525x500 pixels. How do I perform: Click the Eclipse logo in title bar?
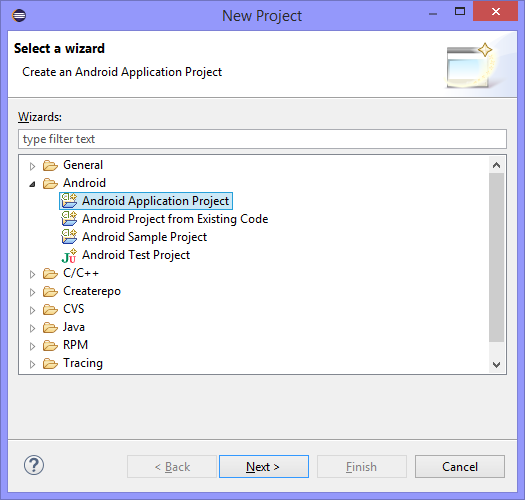tap(19, 15)
